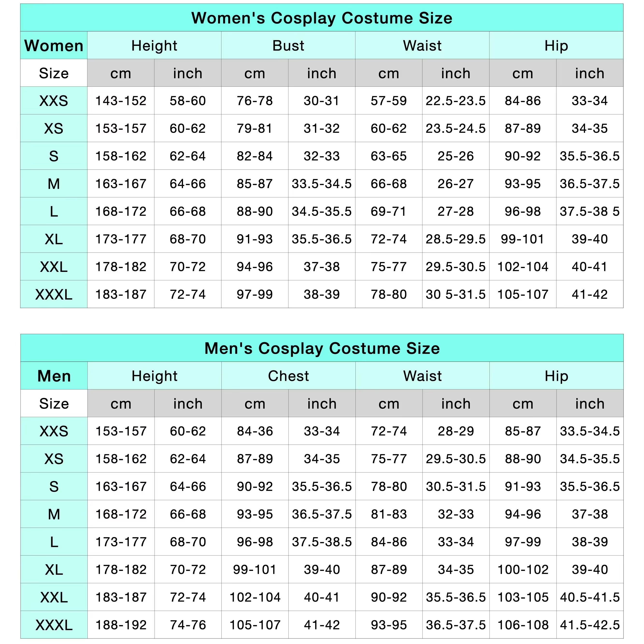Select the 143-152 height cell
Viewport: 644px width, 644px height.
tap(121, 101)
